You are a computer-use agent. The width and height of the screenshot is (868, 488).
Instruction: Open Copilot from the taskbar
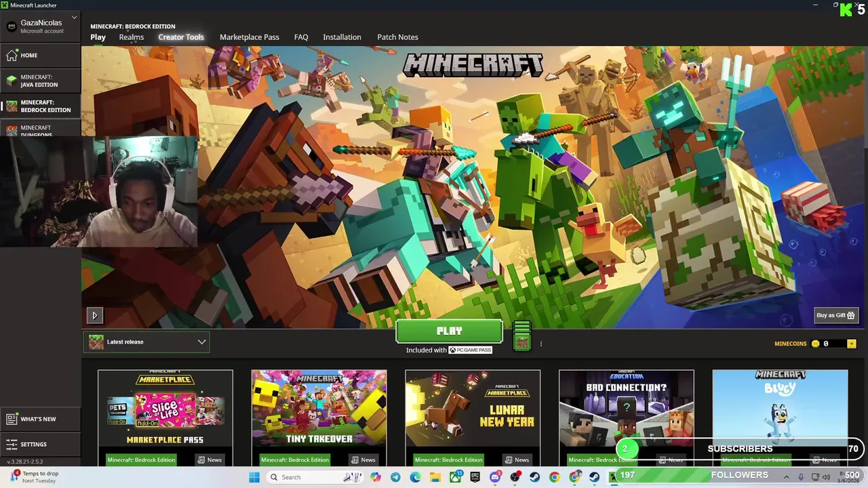[x=376, y=477]
